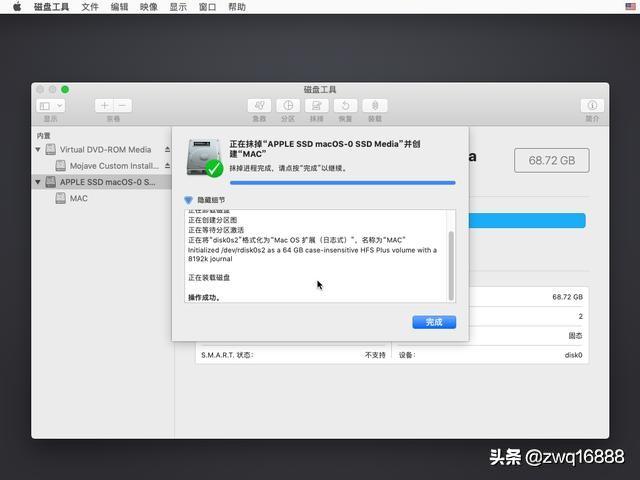Open the 帮助 menu
The width and height of the screenshot is (640, 480).
coord(237,7)
